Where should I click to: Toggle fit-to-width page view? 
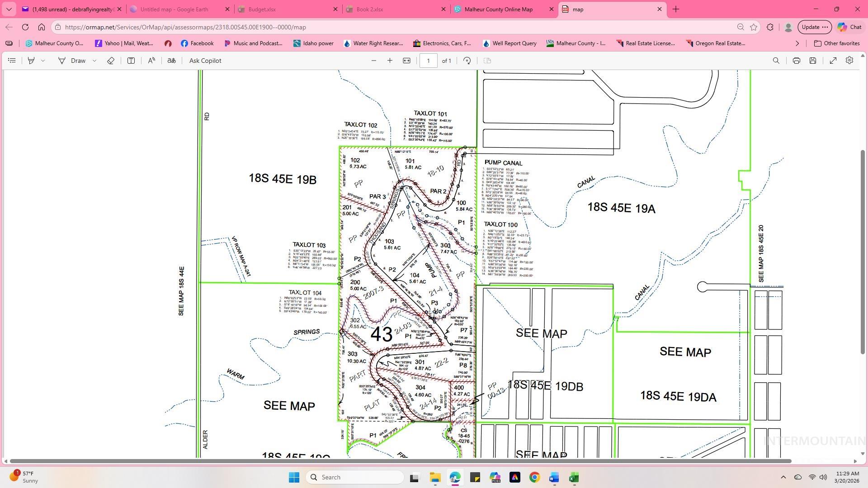[406, 60]
